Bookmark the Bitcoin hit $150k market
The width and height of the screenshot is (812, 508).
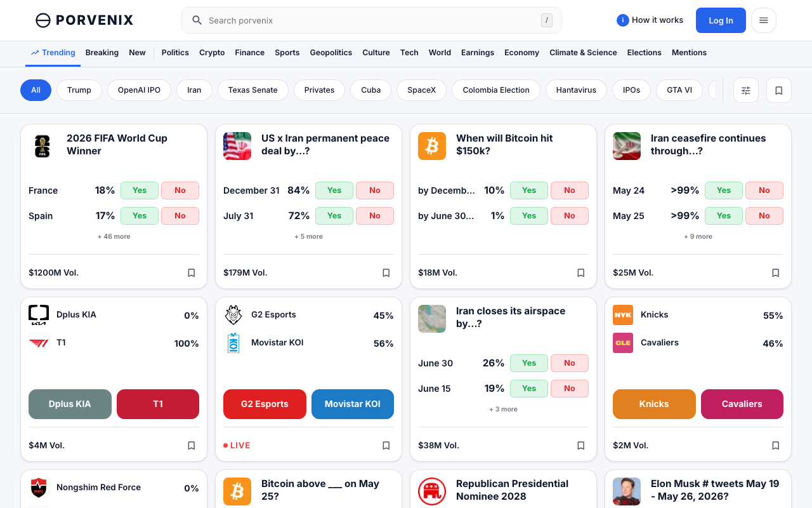[581, 272]
